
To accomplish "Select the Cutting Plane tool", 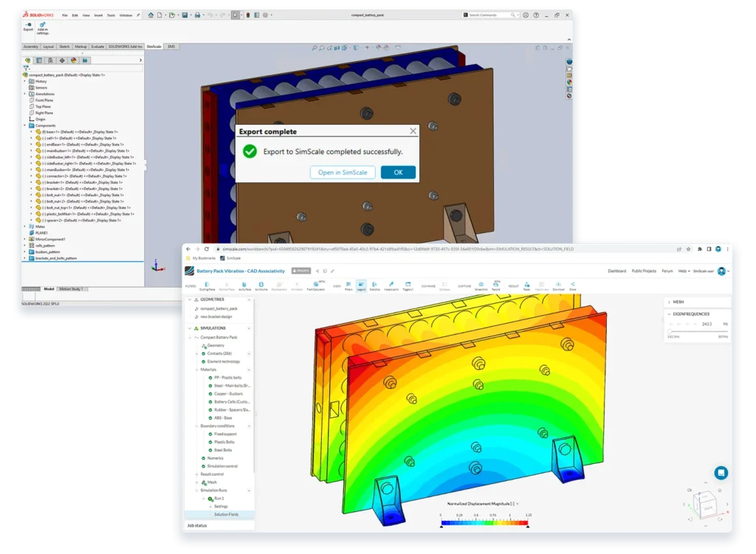I will (x=207, y=283).
